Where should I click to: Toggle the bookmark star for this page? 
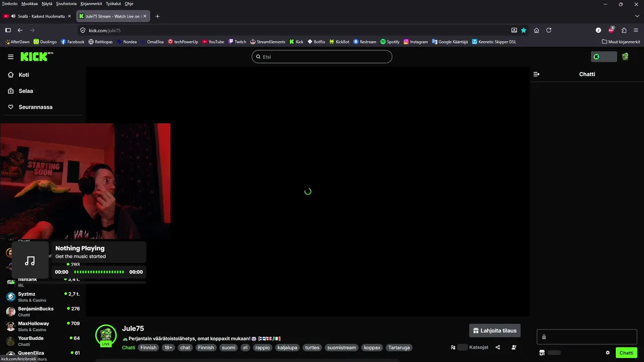click(524, 30)
